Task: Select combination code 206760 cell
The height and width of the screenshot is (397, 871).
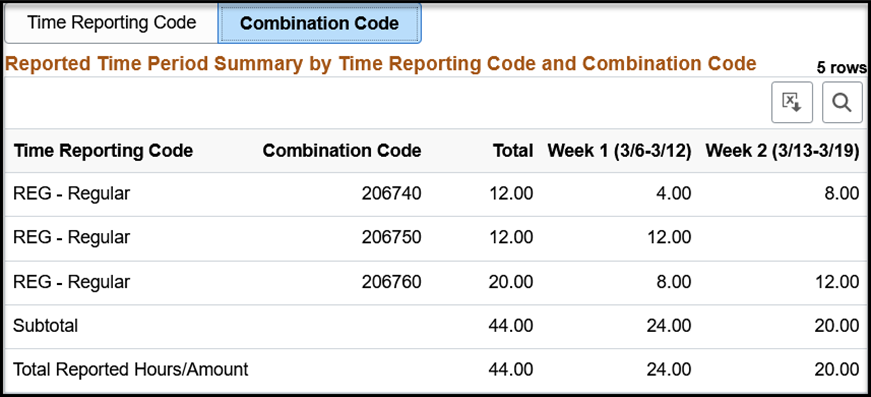Action: coord(392,282)
